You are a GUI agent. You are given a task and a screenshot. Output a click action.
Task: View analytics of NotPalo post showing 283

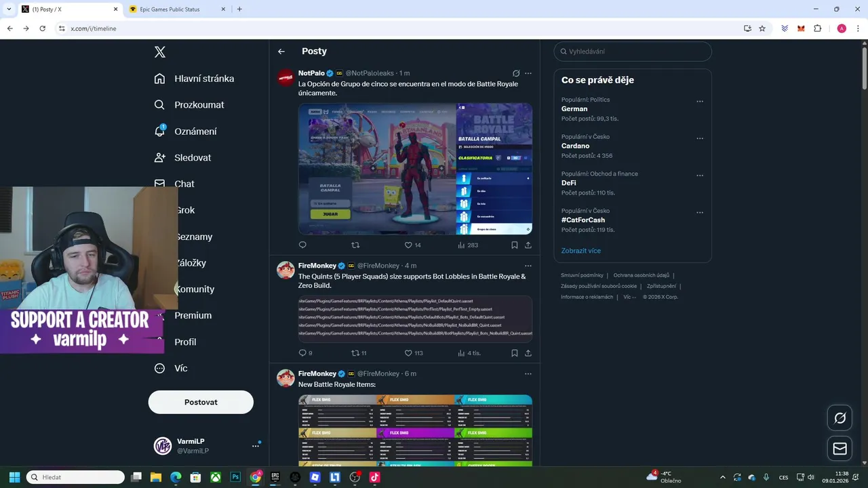(x=468, y=245)
